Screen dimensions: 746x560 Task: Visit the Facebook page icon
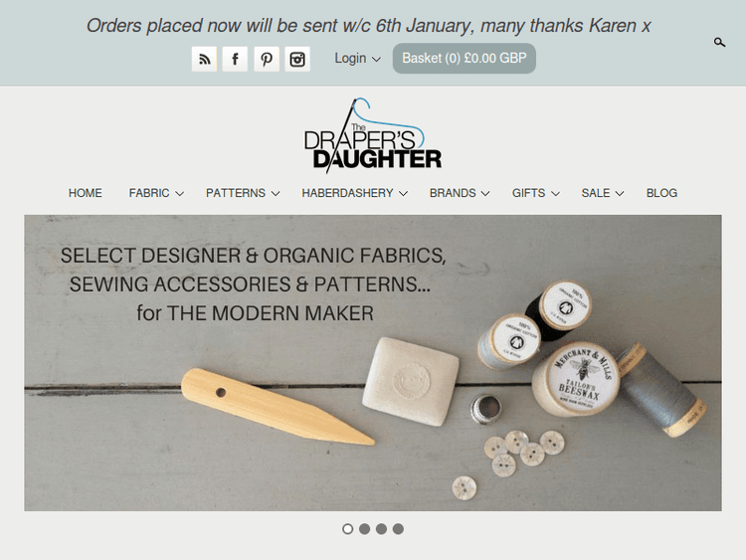coord(235,59)
